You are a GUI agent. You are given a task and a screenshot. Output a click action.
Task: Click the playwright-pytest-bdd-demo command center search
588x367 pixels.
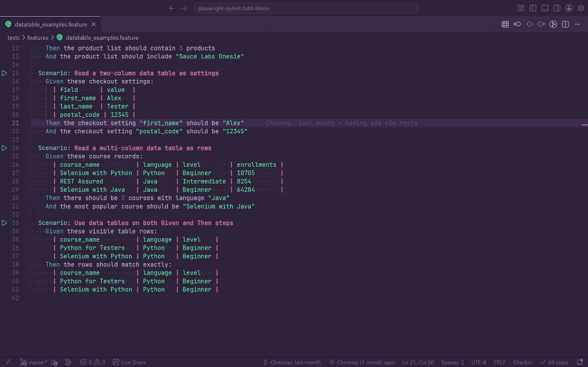pos(306,8)
